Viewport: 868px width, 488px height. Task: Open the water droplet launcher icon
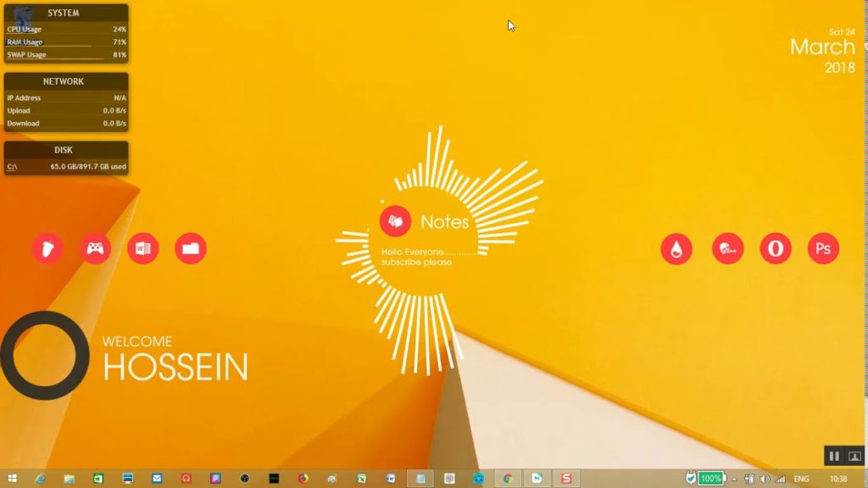click(676, 249)
